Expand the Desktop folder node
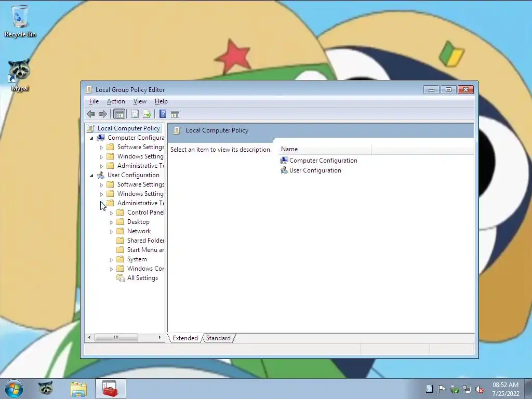This screenshot has height=399, width=532. pyautogui.click(x=111, y=222)
